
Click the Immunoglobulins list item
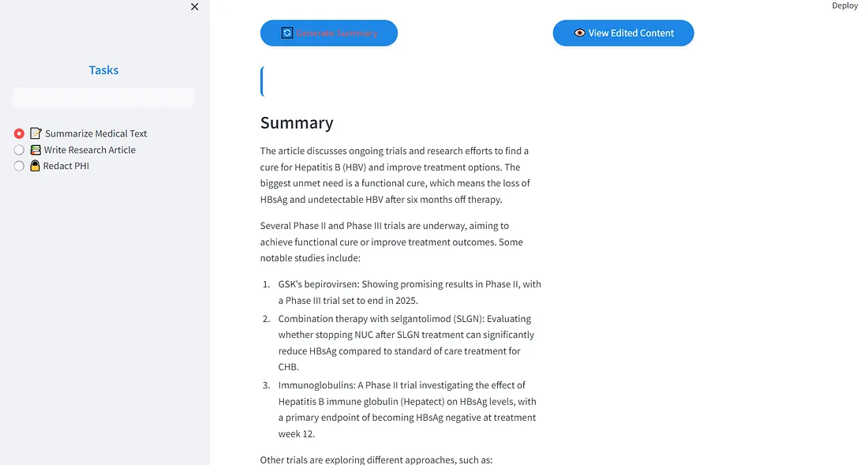[406, 409]
